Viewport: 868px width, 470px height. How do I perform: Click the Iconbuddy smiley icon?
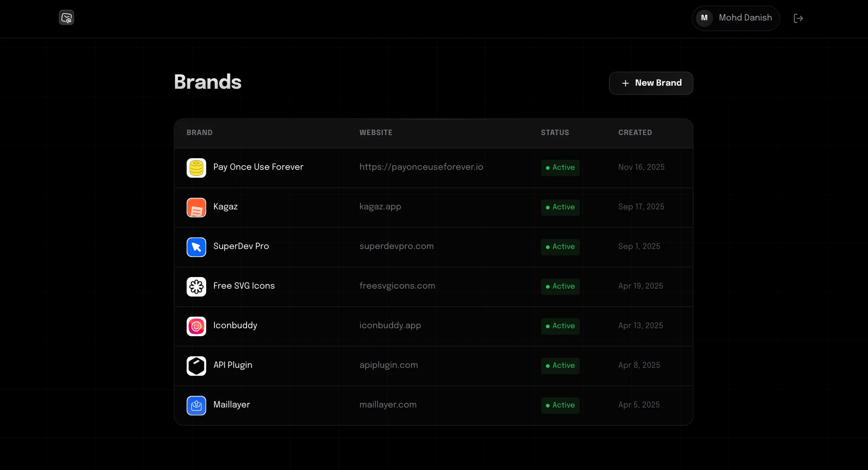[x=196, y=326]
